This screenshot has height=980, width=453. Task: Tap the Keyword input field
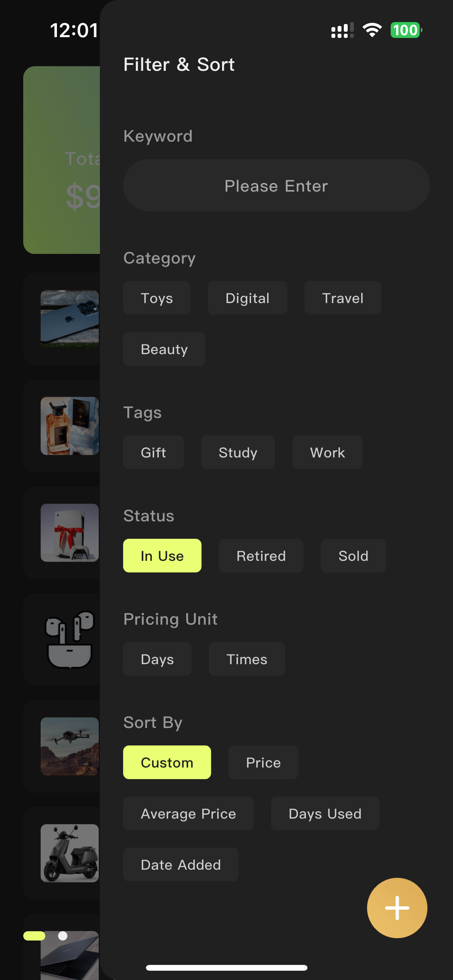point(276,185)
